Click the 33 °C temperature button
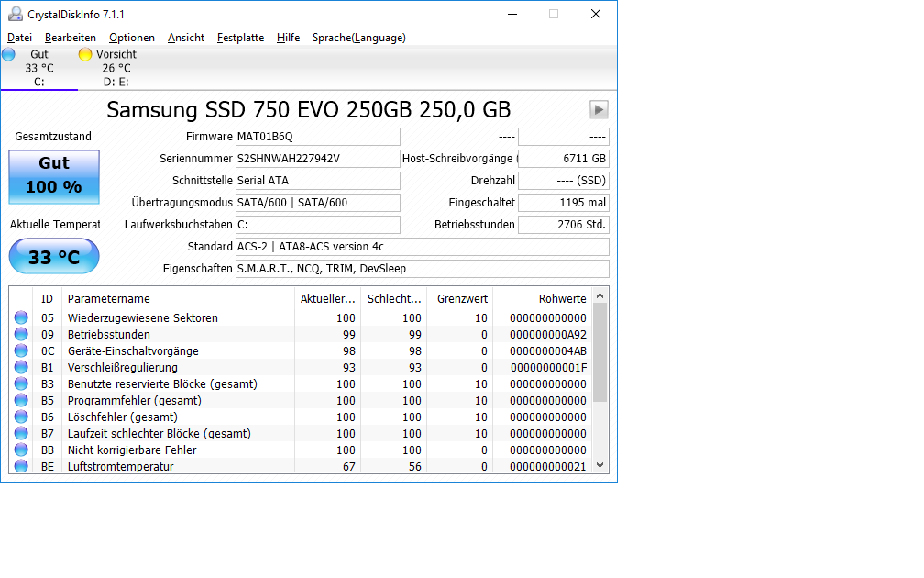Image resolution: width=924 pixels, height=578 pixels. click(54, 257)
